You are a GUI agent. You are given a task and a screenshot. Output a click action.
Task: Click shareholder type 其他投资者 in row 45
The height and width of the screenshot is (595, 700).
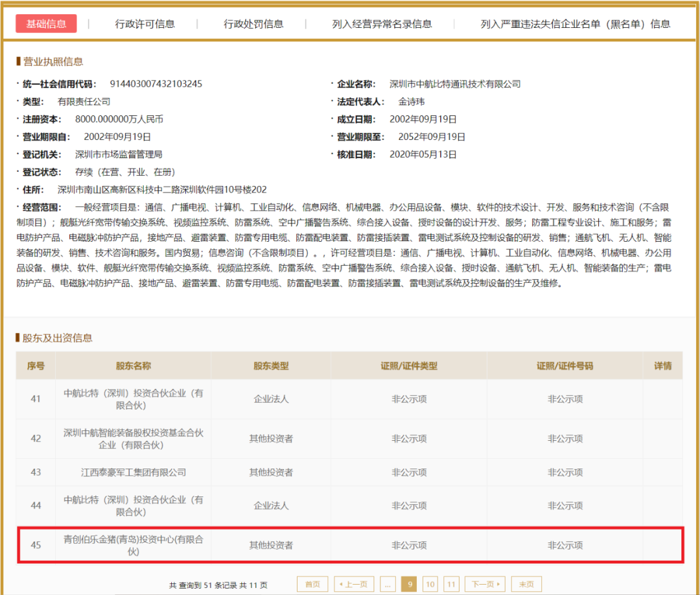271,545
